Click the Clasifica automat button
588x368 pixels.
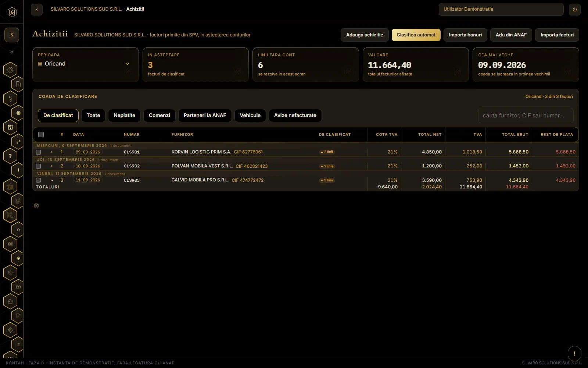pos(416,35)
